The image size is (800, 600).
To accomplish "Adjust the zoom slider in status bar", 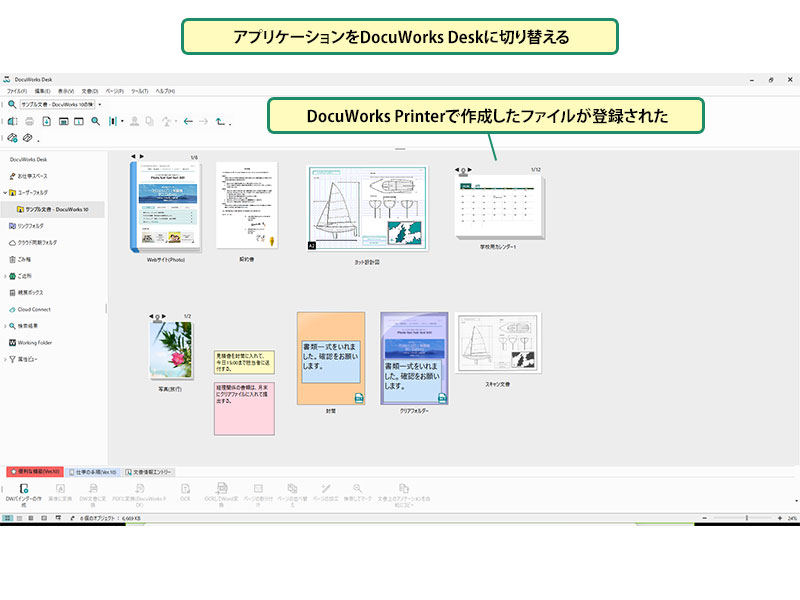I will [x=746, y=518].
